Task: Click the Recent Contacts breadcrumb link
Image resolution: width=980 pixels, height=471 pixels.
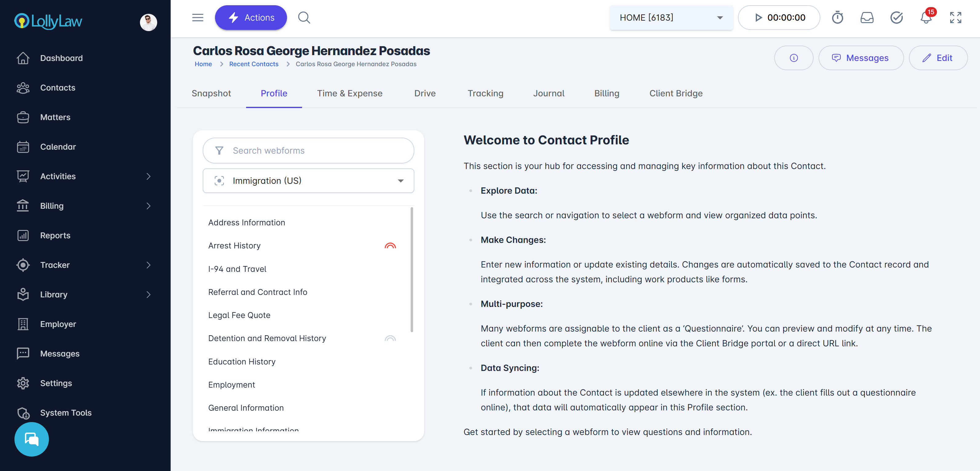Action: 253,64
